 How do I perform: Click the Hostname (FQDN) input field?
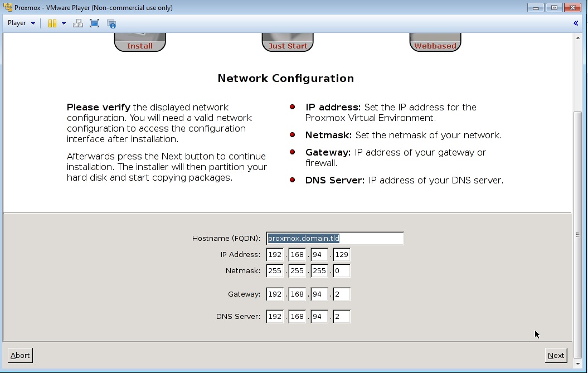point(335,238)
